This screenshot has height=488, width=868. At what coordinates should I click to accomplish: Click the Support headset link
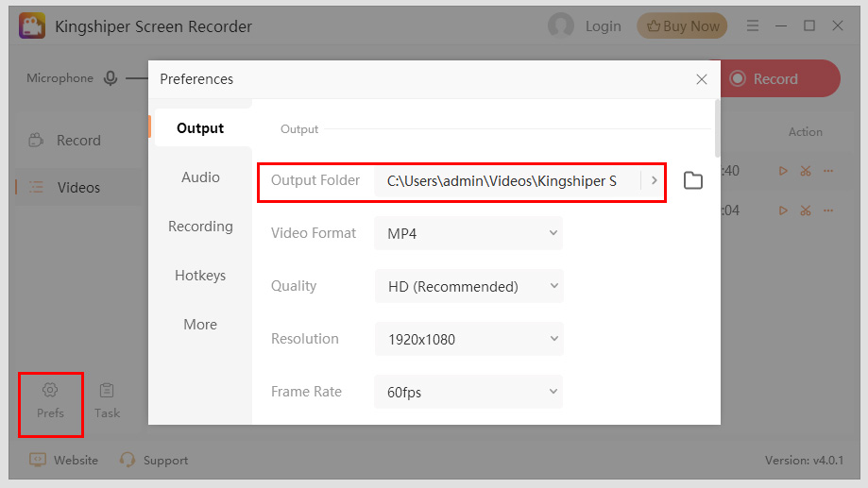[154, 461]
